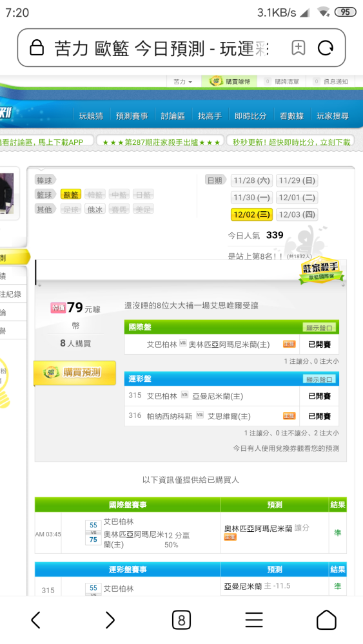The height and width of the screenshot is (644, 363).
Task: Open the 即時比分 menu item
Action: point(250,116)
